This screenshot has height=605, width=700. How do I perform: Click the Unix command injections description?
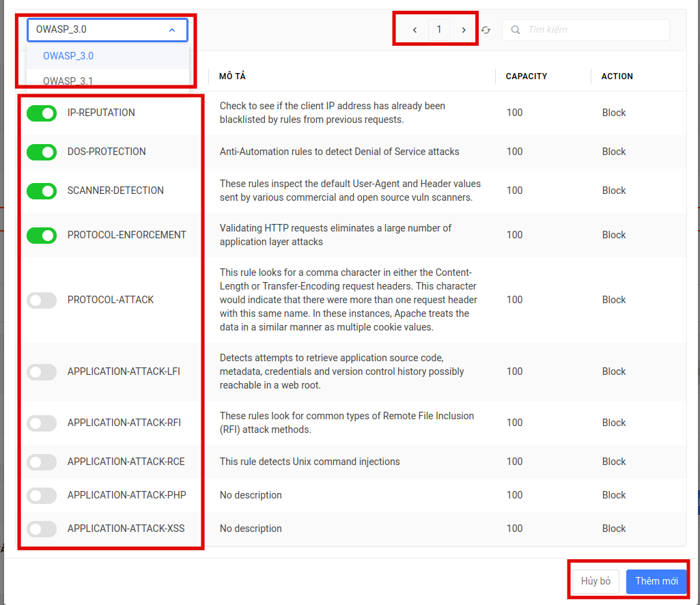point(309,462)
